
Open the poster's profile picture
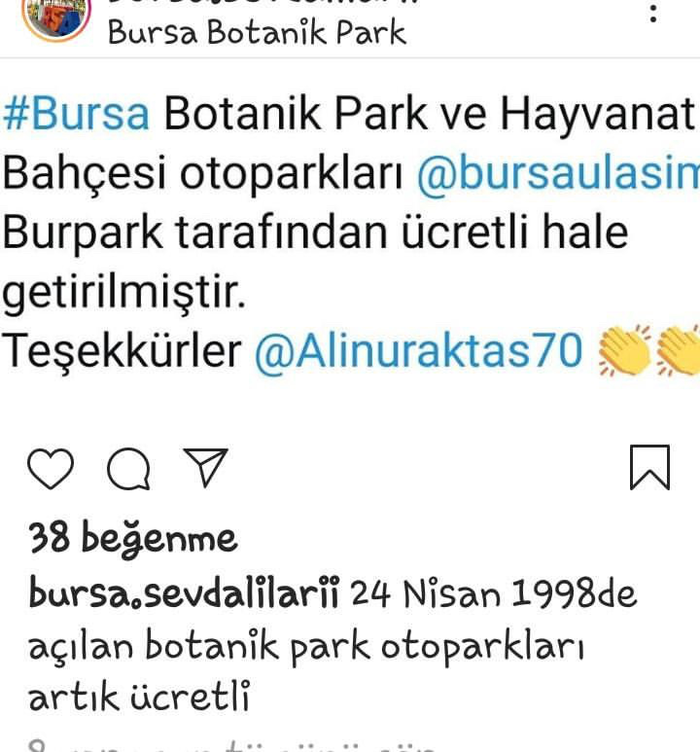(56, 17)
